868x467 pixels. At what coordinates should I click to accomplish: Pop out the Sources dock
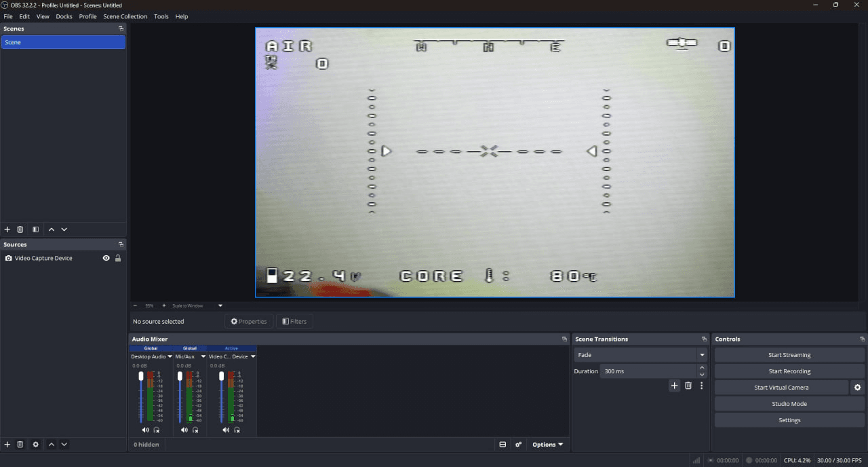[121, 244]
